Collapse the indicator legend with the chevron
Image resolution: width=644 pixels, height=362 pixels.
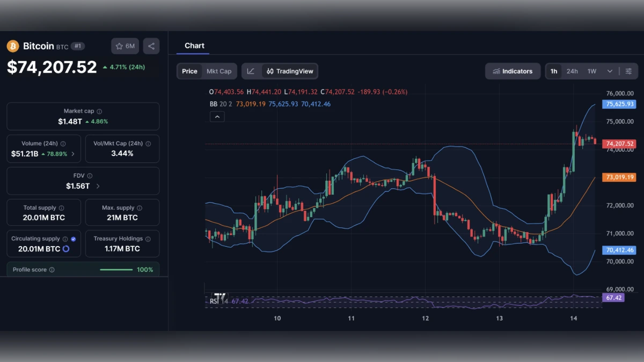217,116
